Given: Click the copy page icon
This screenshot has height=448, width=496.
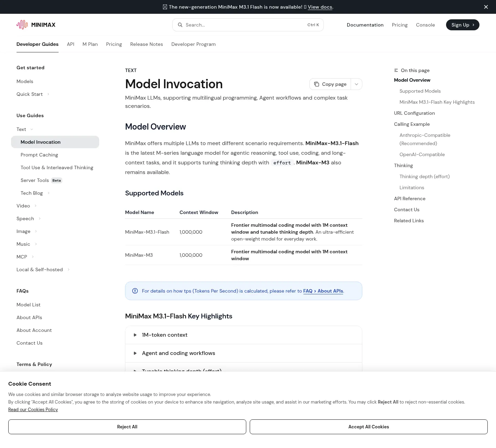Looking at the screenshot, I should tap(317, 84).
